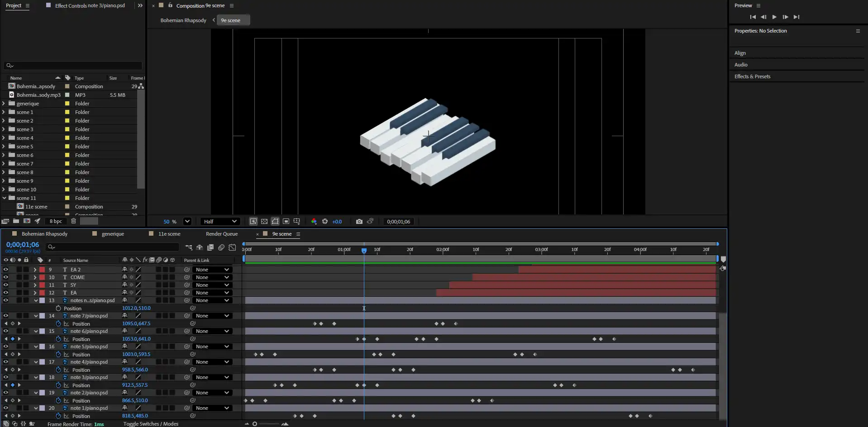Select the generique tab in the timeline
This screenshot has width=868, height=427.
click(x=112, y=234)
